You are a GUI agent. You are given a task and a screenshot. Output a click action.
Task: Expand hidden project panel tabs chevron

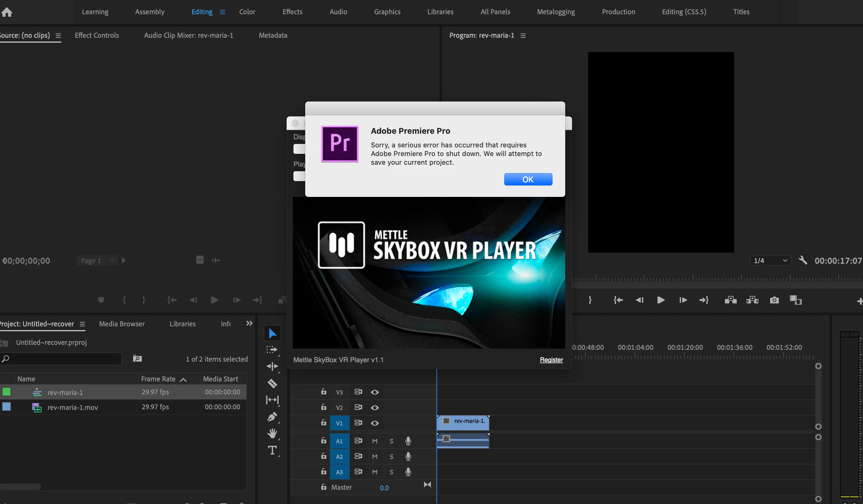click(249, 323)
